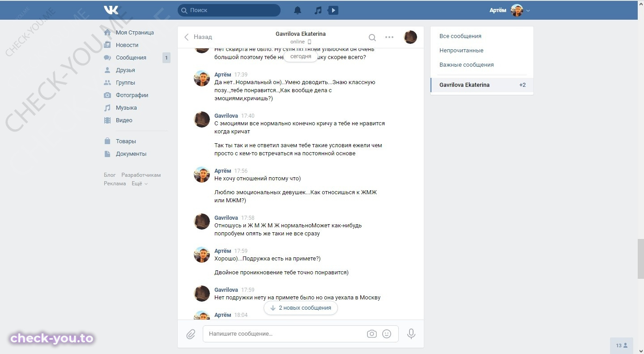The width and height of the screenshot is (644, 354).
Task: Click the speech bubble icon beside Сообщения
Action: [x=107, y=58]
